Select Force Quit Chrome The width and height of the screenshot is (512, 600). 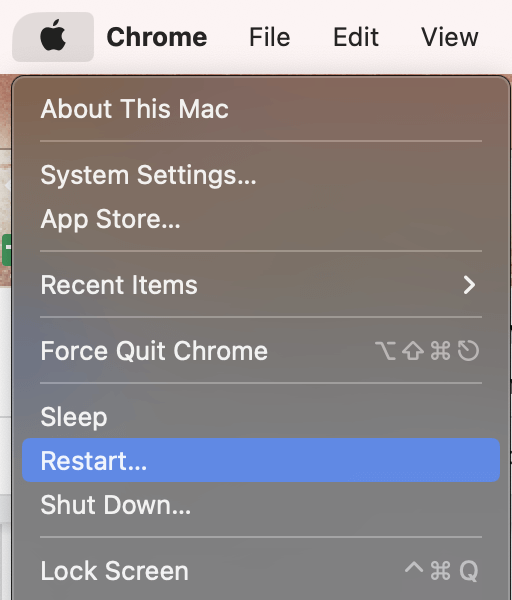(261, 351)
